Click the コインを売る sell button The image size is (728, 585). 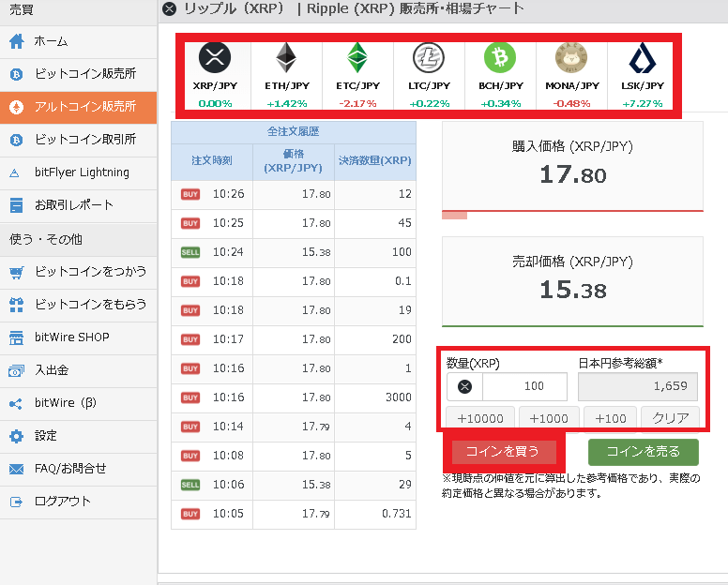(x=643, y=452)
